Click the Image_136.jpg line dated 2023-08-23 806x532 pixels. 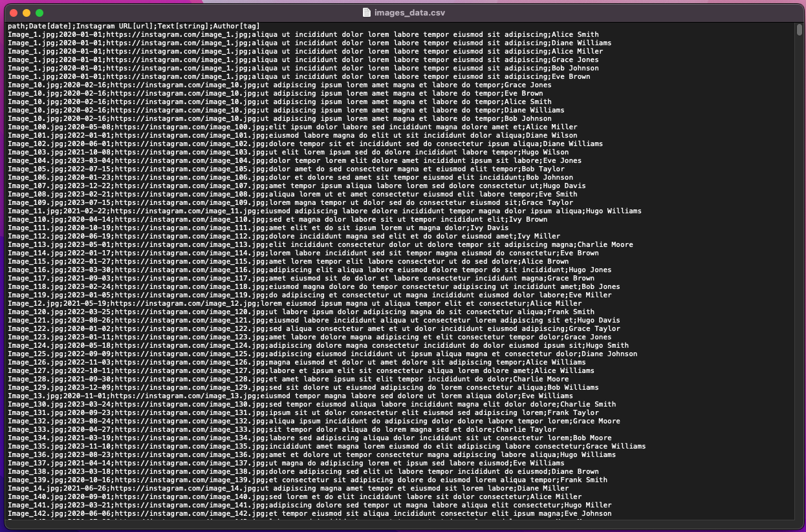click(312, 454)
